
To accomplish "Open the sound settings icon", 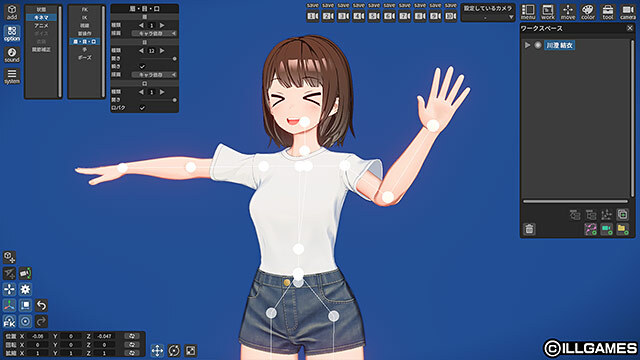I will [12, 55].
